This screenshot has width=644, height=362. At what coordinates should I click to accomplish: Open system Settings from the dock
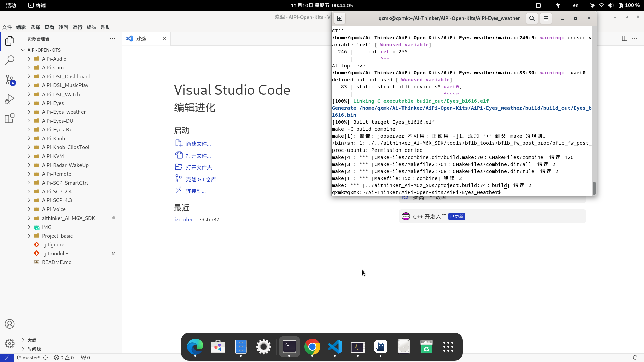pyautogui.click(x=264, y=347)
